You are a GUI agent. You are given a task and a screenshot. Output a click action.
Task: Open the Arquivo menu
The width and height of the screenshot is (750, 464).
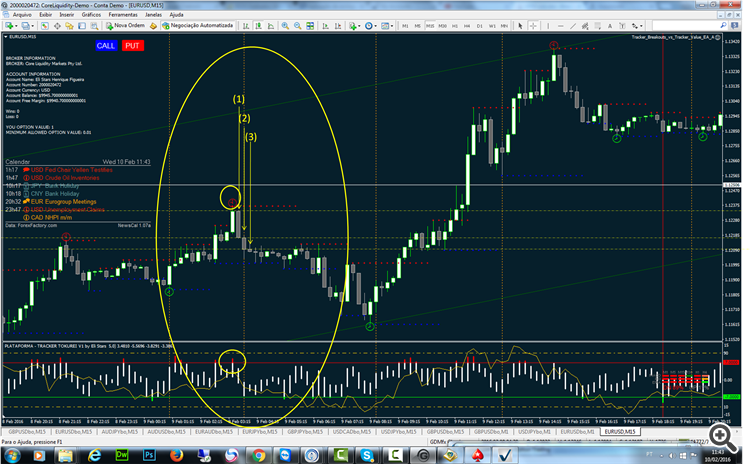[22, 15]
